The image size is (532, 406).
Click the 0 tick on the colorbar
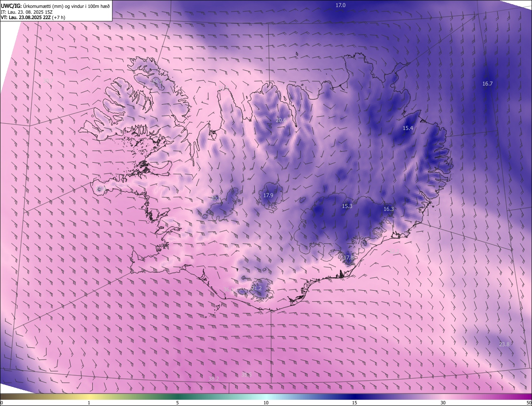click(2, 403)
